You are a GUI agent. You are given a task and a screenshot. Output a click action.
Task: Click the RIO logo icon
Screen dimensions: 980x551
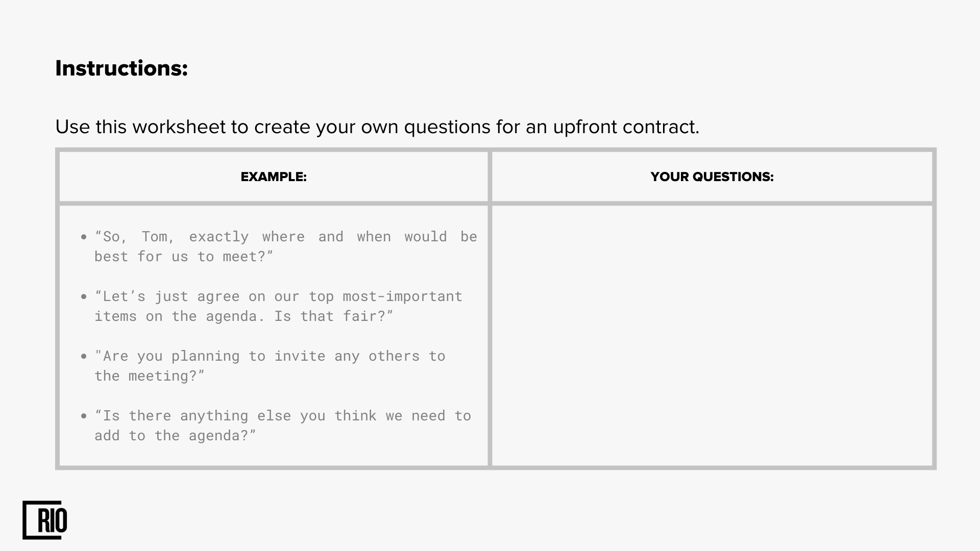click(45, 520)
